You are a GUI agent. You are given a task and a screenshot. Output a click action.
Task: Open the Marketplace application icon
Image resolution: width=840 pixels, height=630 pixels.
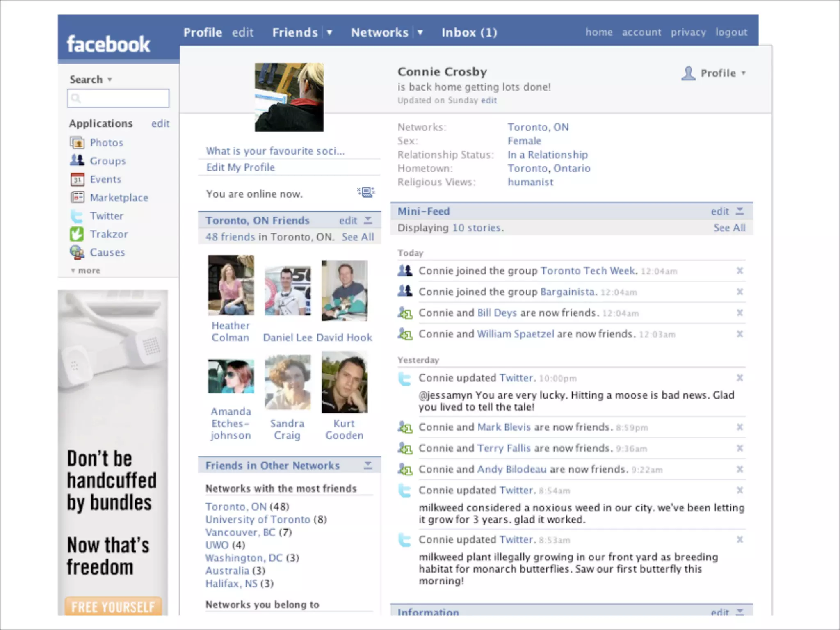[77, 197]
